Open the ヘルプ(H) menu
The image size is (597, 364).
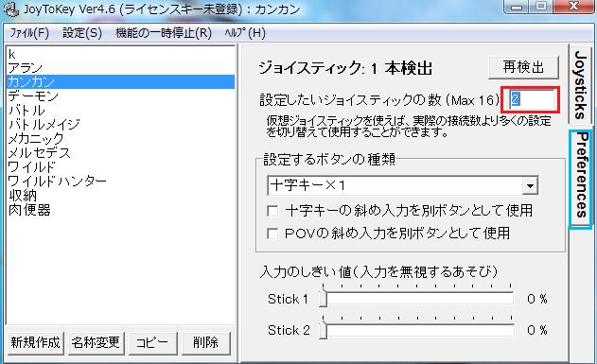tap(245, 33)
